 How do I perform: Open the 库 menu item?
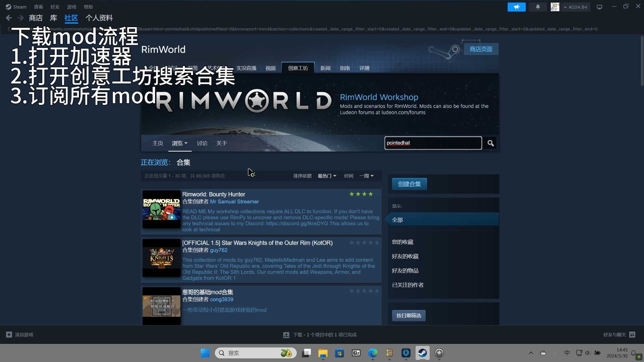coord(53,18)
